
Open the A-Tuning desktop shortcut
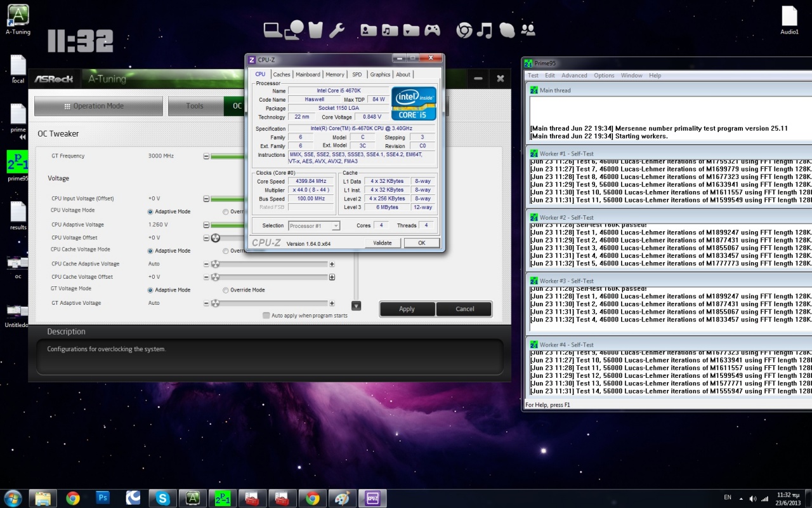pyautogui.click(x=18, y=19)
